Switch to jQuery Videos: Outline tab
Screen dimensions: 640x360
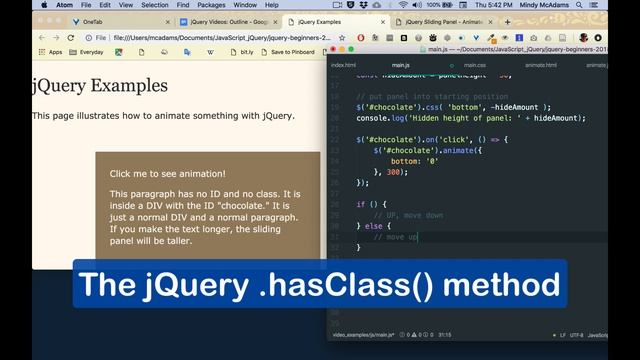(x=229, y=22)
